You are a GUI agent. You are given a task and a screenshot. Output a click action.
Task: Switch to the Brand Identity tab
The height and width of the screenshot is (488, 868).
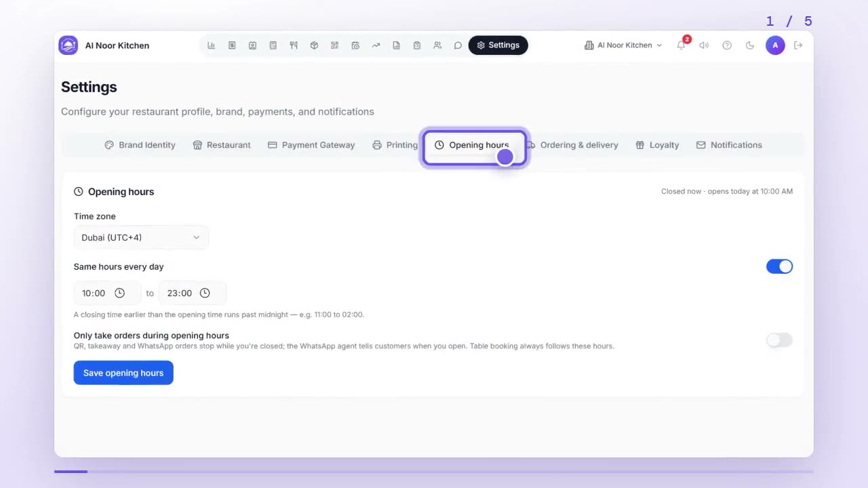click(140, 145)
